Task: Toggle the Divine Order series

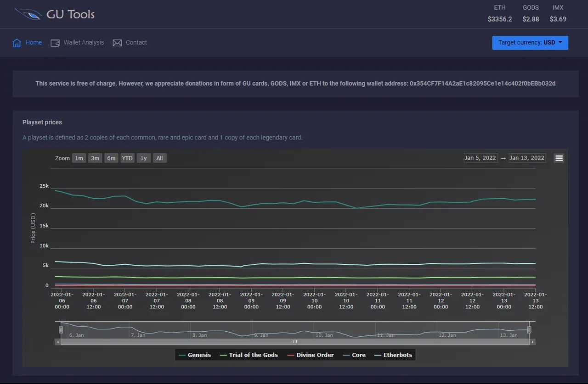Action: click(310, 355)
